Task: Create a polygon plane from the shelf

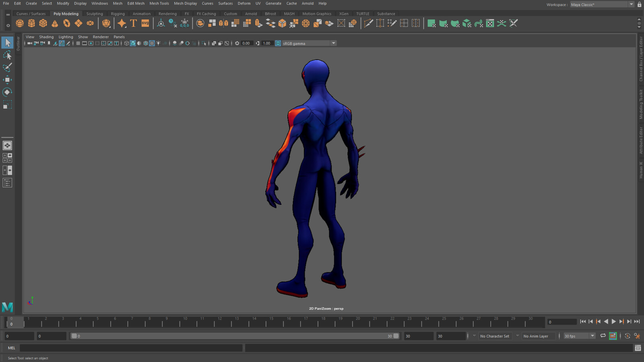Action: pyautogui.click(x=78, y=23)
